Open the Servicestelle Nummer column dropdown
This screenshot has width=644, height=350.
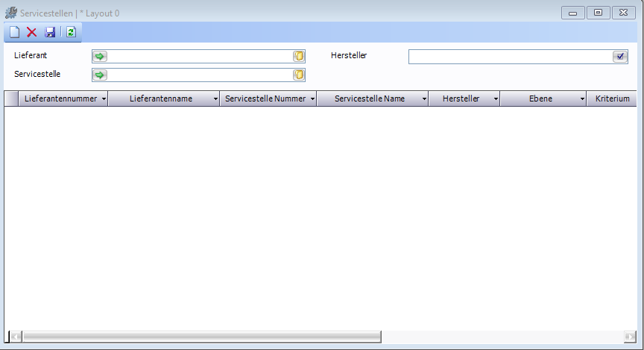click(312, 99)
